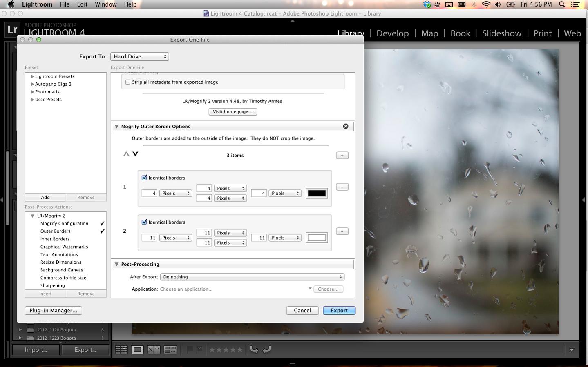Switch to the Develop module
This screenshot has height=367, width=588.
point(392,33)
